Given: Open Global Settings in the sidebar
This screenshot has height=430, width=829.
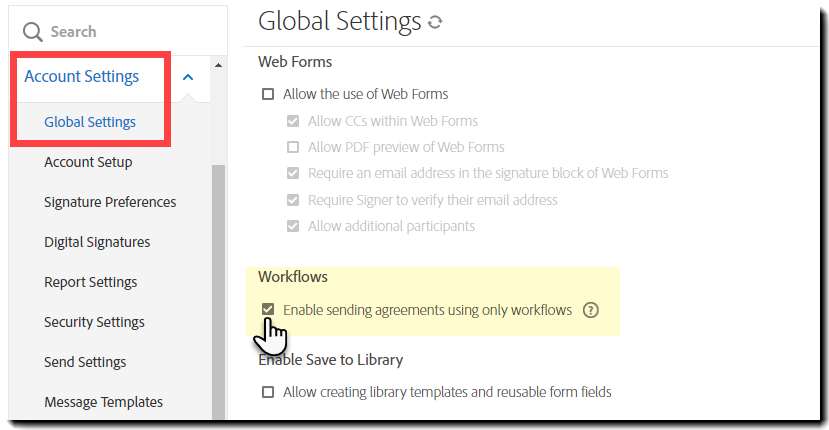Looking at the screenshot, I should point(90,122).
